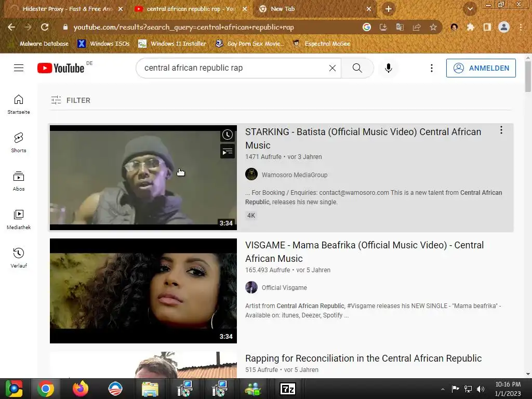
Task: Click the volume speaker tray icon
Action: (481, 389)
